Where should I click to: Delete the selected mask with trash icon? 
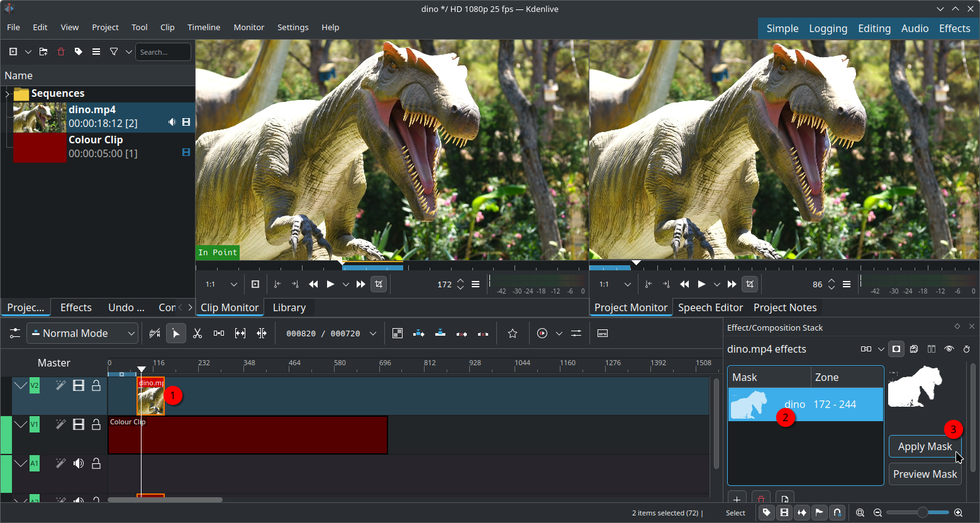point(760,500)
